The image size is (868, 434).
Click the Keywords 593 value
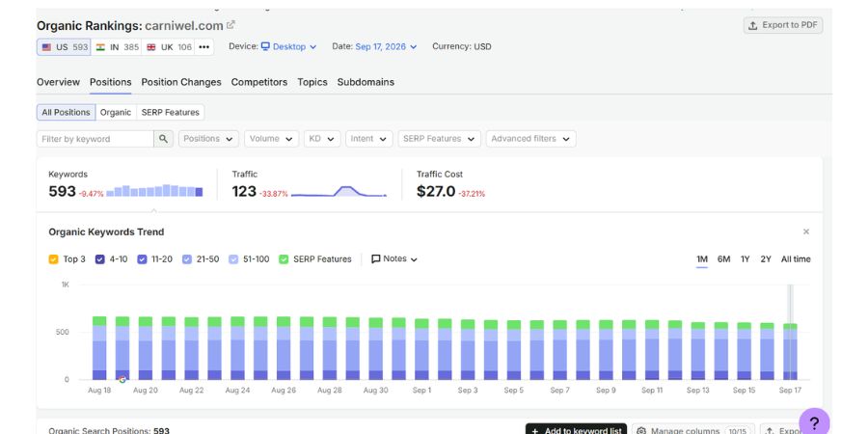coord(62,192)
